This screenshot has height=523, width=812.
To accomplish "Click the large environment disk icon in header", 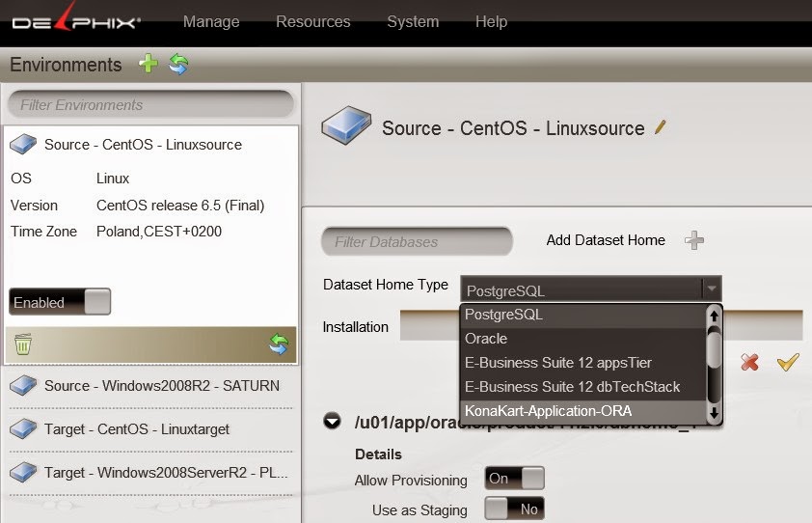I will tap(346, 126).
